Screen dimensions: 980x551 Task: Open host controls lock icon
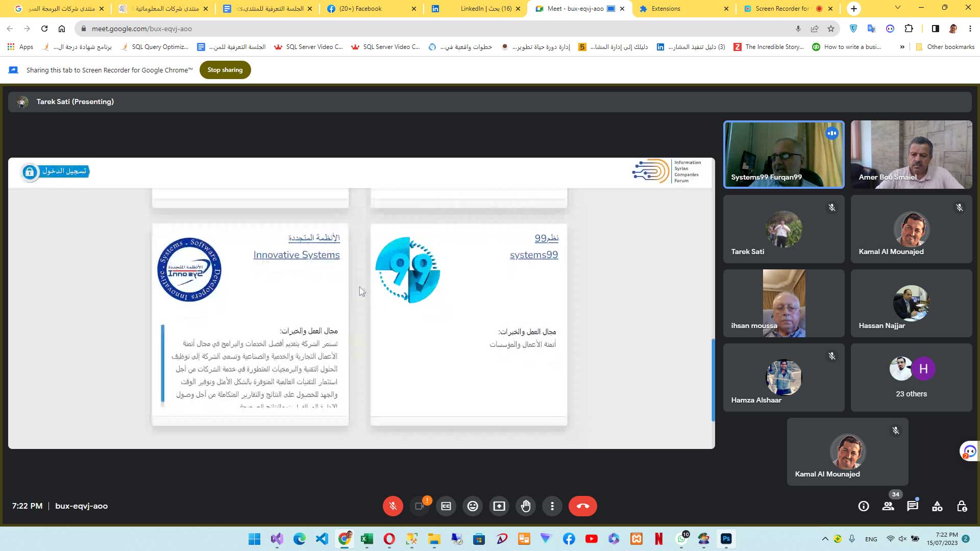click(962, 506)
